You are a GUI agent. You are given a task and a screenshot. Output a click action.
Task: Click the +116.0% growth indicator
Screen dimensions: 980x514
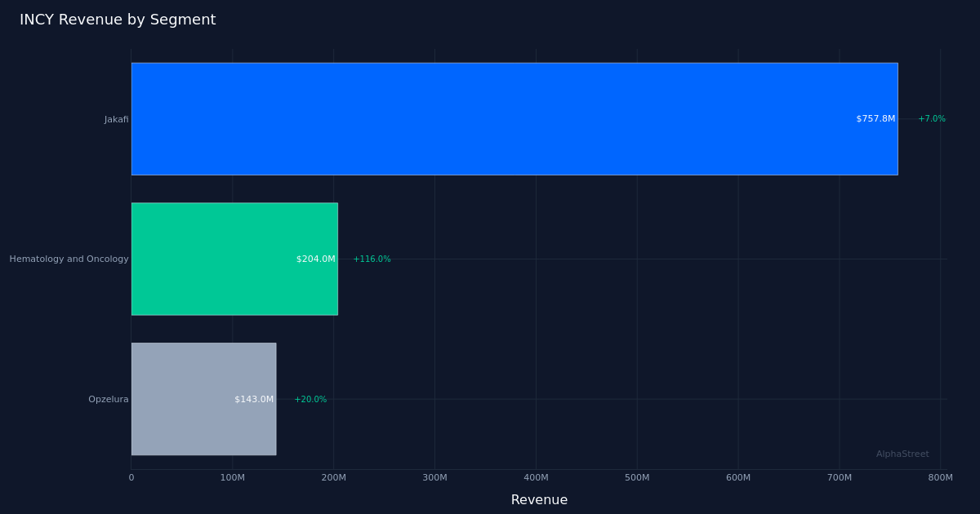click(372, 259)
